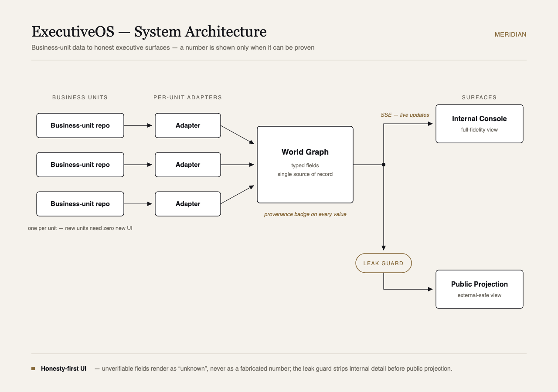Image resolution: width=558 pixels, height=392 pixels.
Task: Click the "SSE — live updates" annotation
Action: 405,115
